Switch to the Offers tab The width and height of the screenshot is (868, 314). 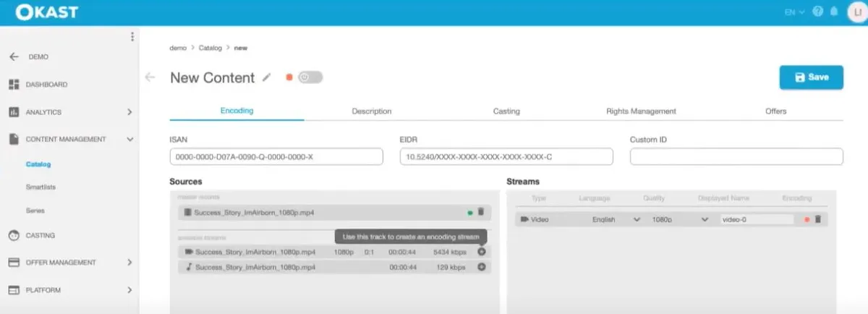[x=775, y=111]
